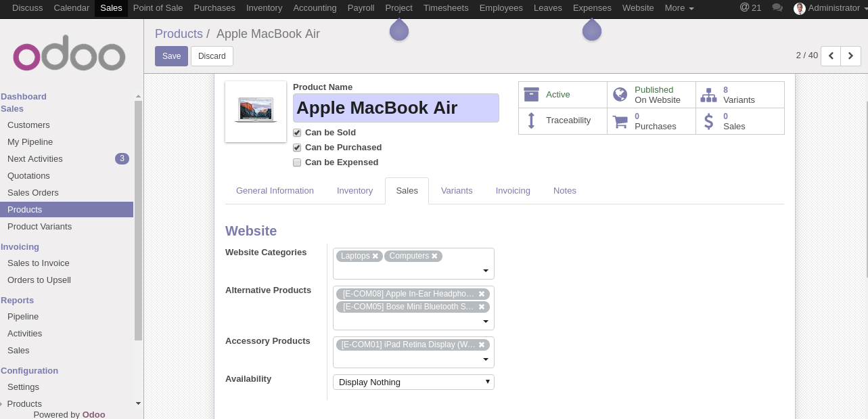This screenshot has height=419, width=868.
Task: Expand the Products configuration tree item
Action: 24,404
